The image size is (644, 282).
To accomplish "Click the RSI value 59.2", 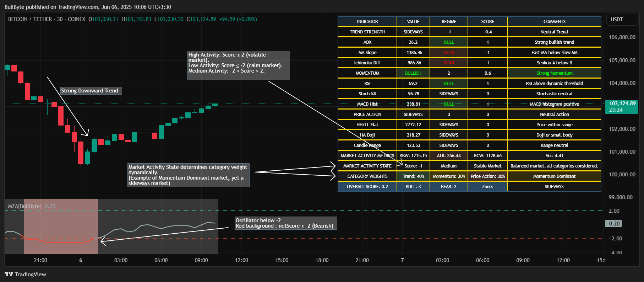I will [x=413, y=83].
